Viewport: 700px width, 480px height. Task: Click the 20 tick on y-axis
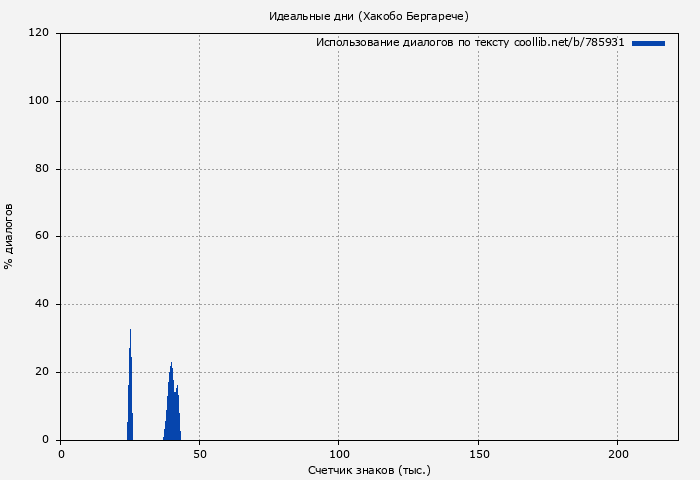[x=43, y=372]
